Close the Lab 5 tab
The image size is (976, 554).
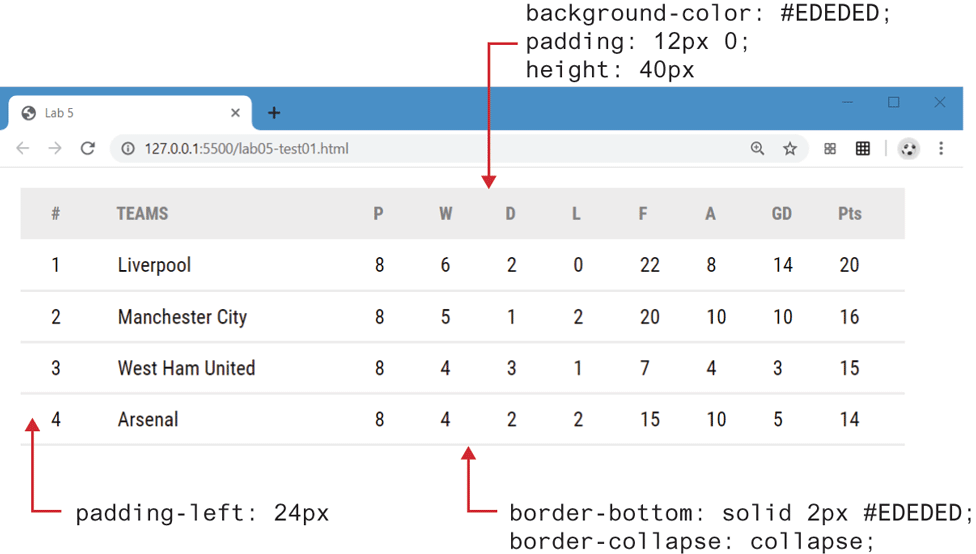tap(236, 113)
